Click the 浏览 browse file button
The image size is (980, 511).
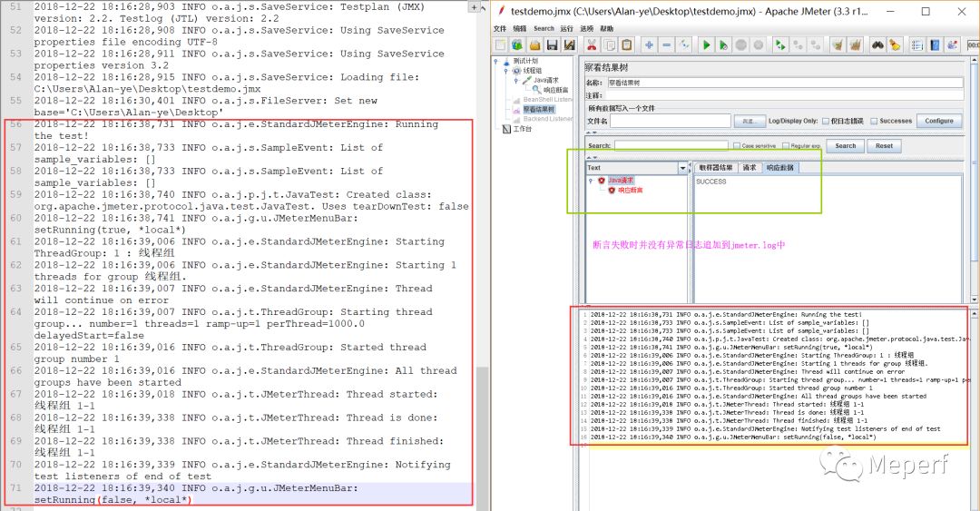coord(749,122)
